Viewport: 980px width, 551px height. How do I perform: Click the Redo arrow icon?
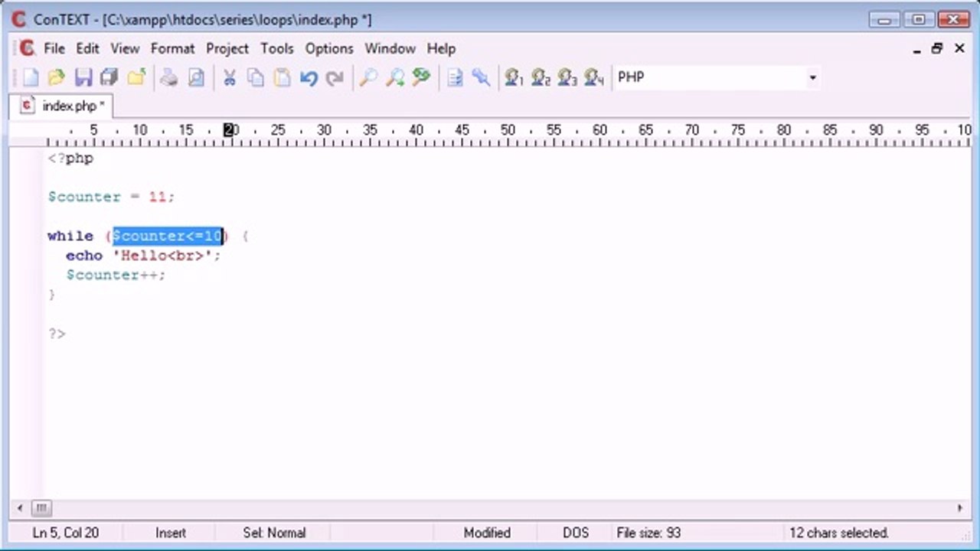click(x=335, y=77)
